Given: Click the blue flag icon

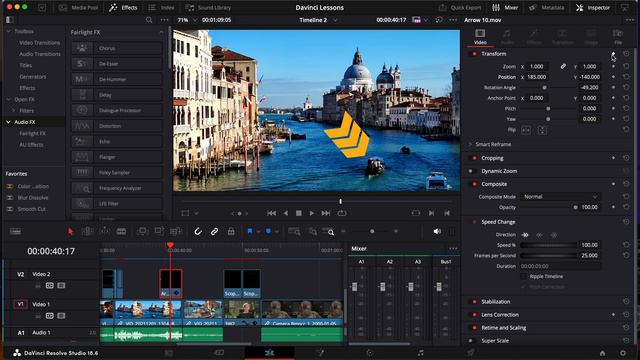Looking at the screenshot, I should pos(250,231).
